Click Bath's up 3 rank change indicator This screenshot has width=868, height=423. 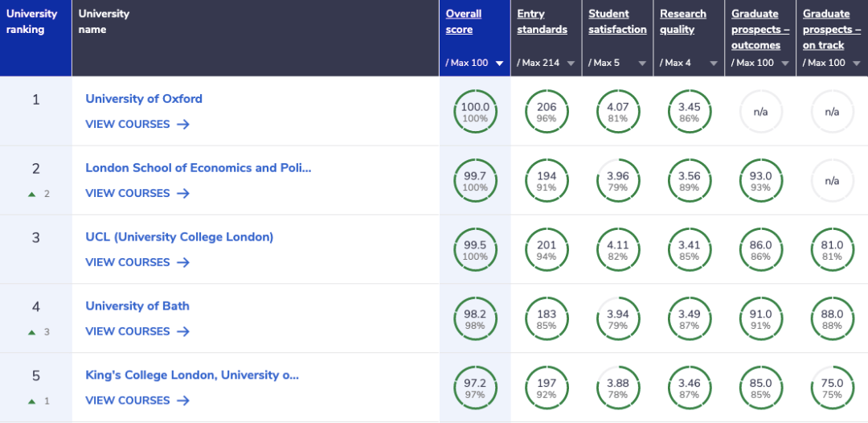click(39, 332)
